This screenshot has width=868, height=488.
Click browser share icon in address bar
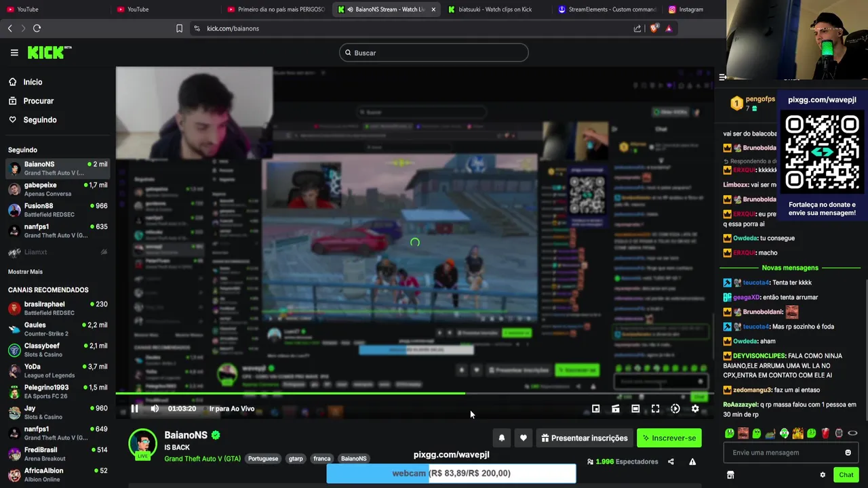637,28
